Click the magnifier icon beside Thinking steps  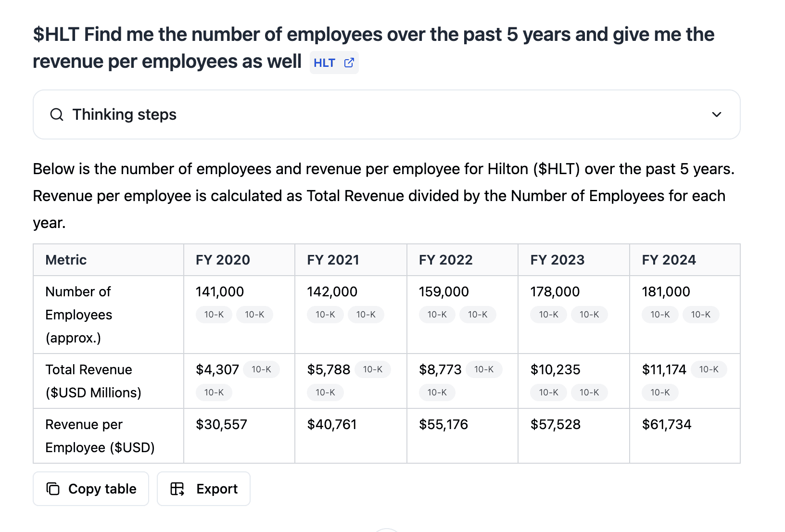(57, 114)
